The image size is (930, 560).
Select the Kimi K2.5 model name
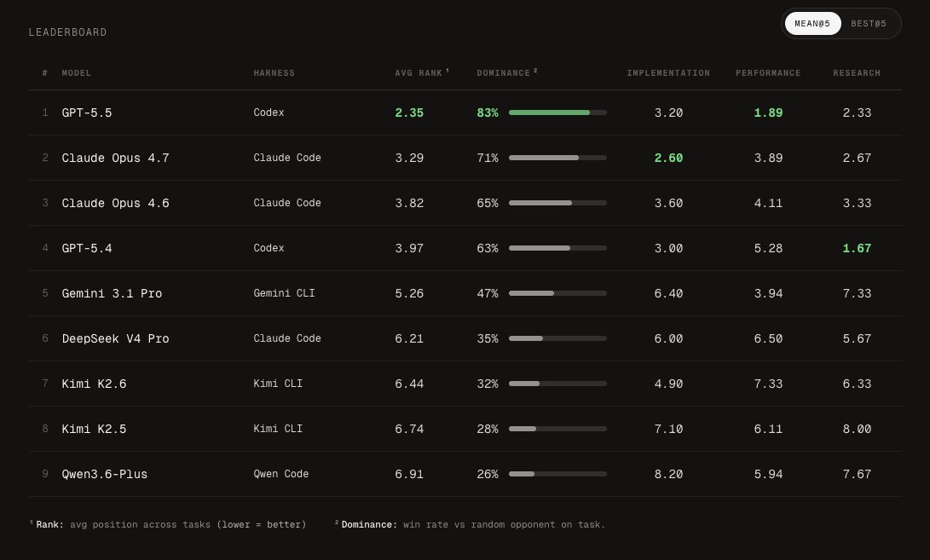point(95,428)
